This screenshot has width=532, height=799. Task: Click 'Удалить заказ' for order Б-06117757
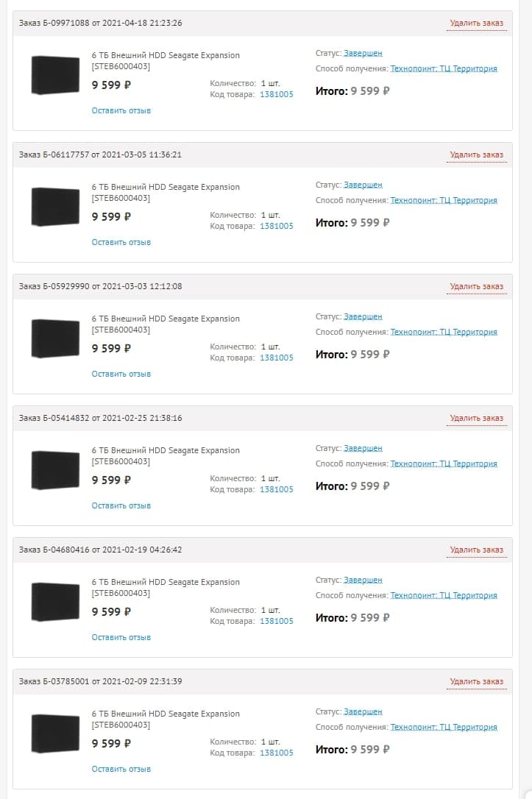[476, 155]
